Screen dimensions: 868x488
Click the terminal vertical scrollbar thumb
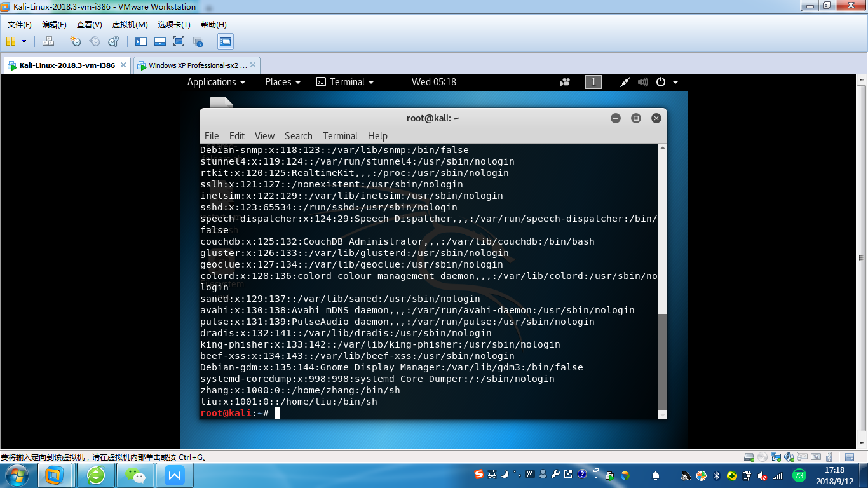coord(663,362)
